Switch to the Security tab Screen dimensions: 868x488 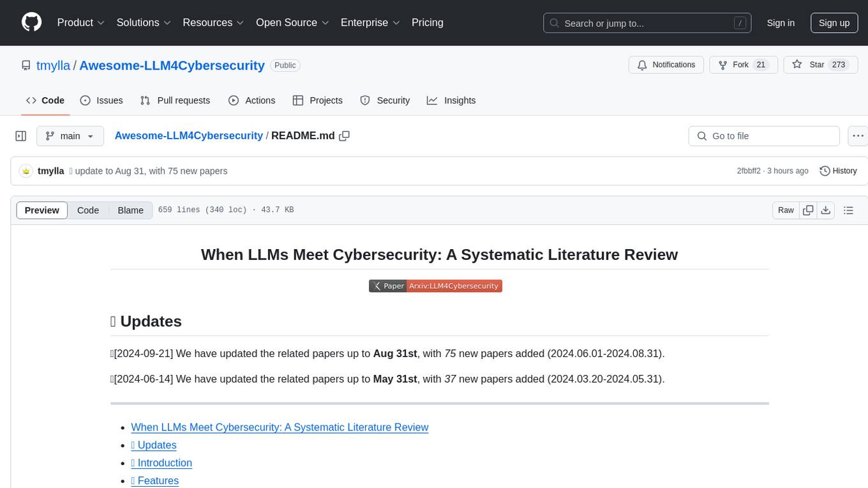point(385,100)
